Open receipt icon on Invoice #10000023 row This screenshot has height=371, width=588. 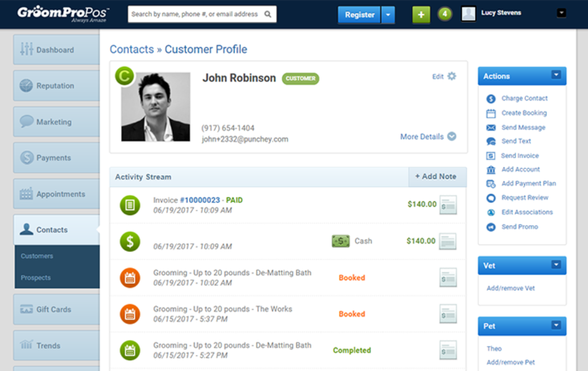(448, 205)
